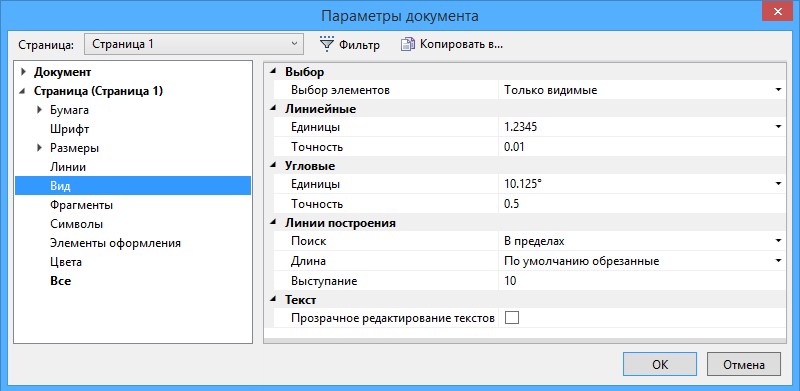This screenshot has height=391, width=800.
Task: Click the Фильтр button label
Action: click(x=359, y=45)
